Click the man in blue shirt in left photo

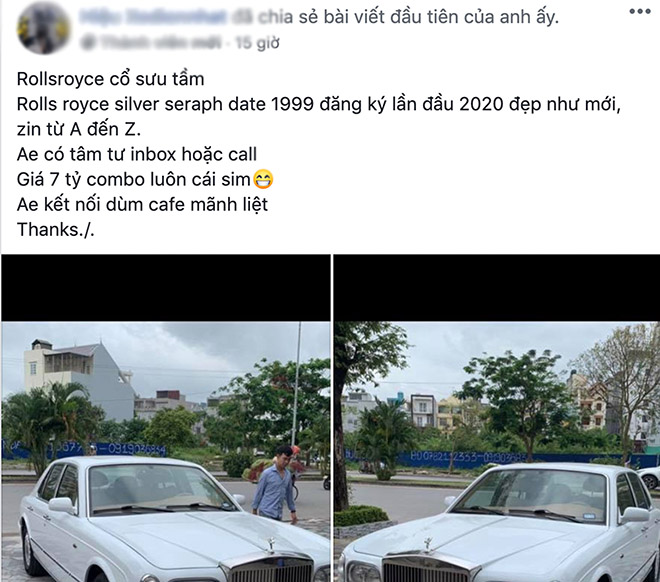click(x=276, y=484)
